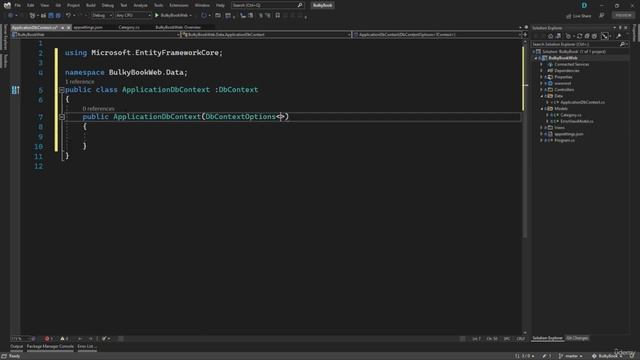This screenshot has width=640, height=360.
Task: Collapse the Data folder
Action: [542, 96]
